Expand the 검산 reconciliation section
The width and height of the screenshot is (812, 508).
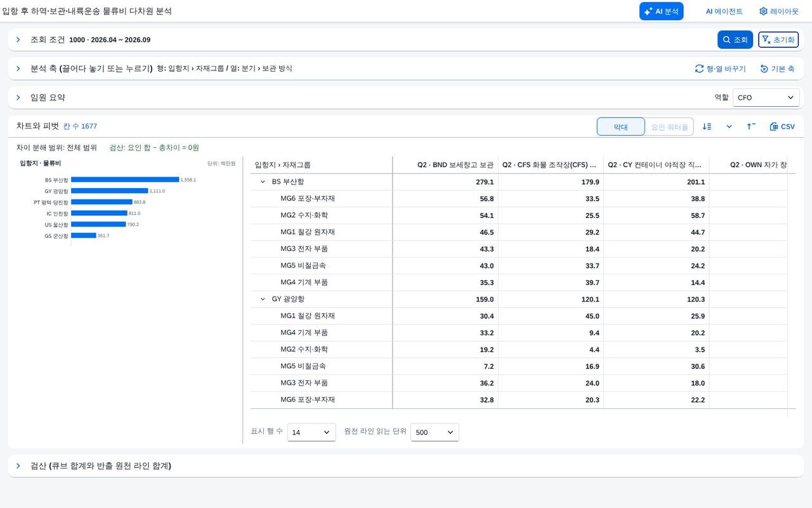point(18,466)
